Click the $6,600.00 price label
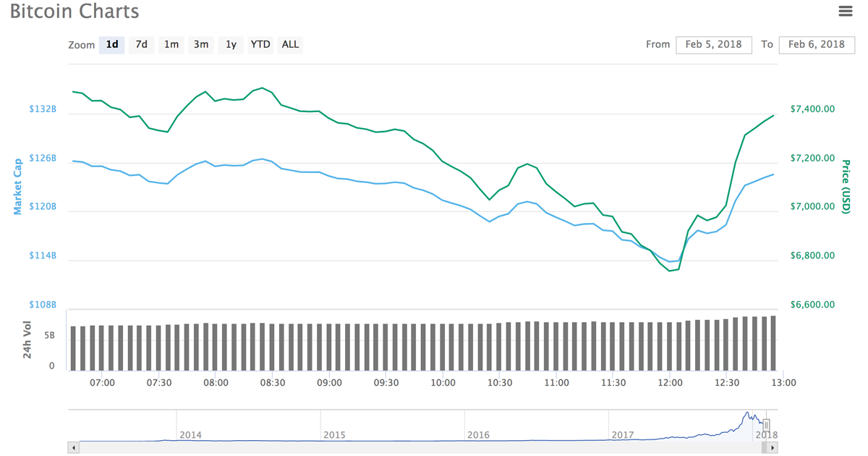 coord(812,305)
